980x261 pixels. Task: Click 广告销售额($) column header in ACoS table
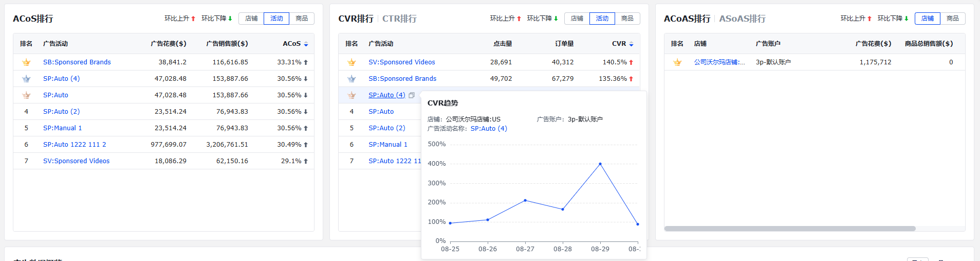[227, 44]
